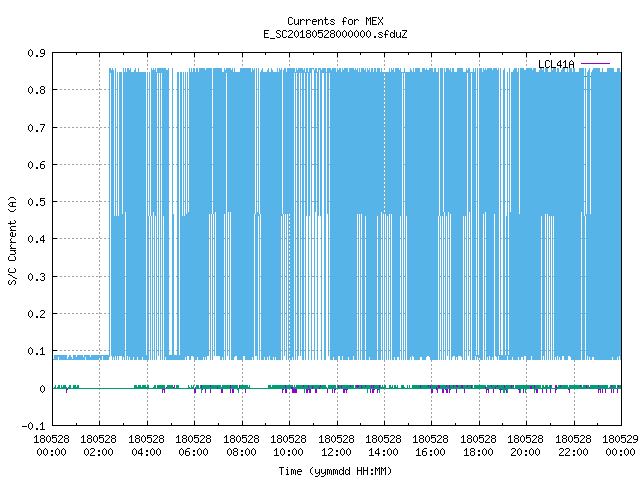640x480 pixels.
Task: Click the 180529 00:00 x-axis tick label
Action: 620,446
